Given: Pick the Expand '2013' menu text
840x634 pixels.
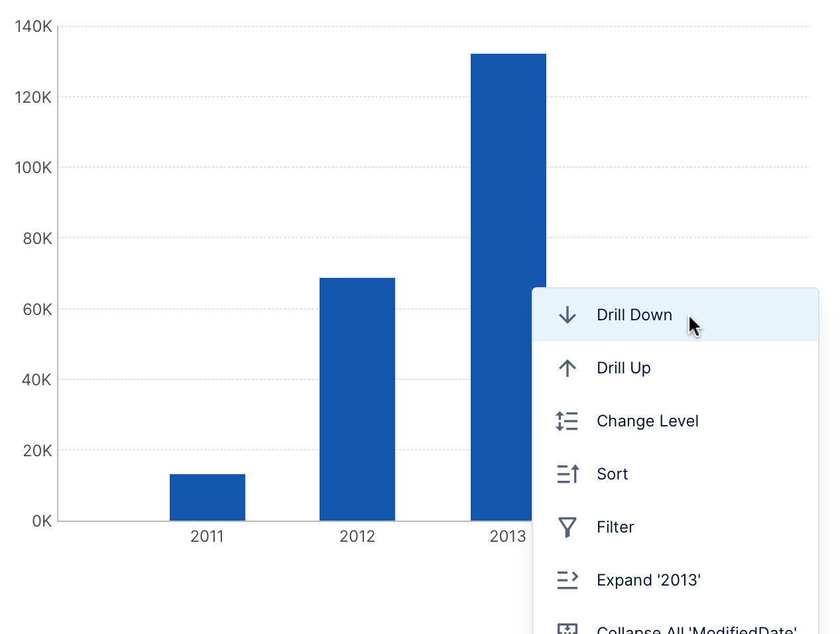Looking at the screenshot, I should [648, 580].
